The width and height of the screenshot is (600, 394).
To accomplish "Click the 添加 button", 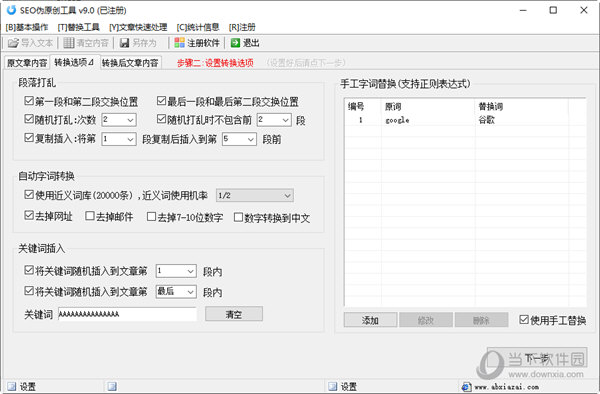I will point(370,320).
